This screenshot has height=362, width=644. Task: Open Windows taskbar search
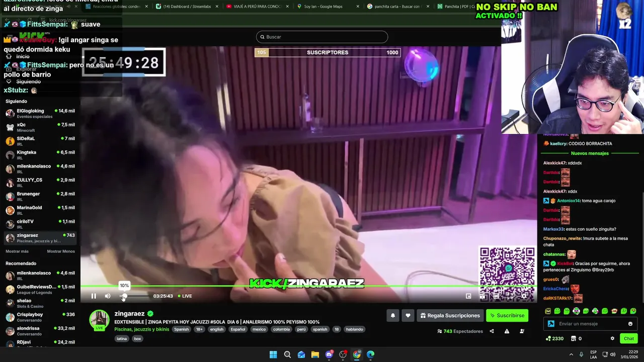(x=287, y=354)
